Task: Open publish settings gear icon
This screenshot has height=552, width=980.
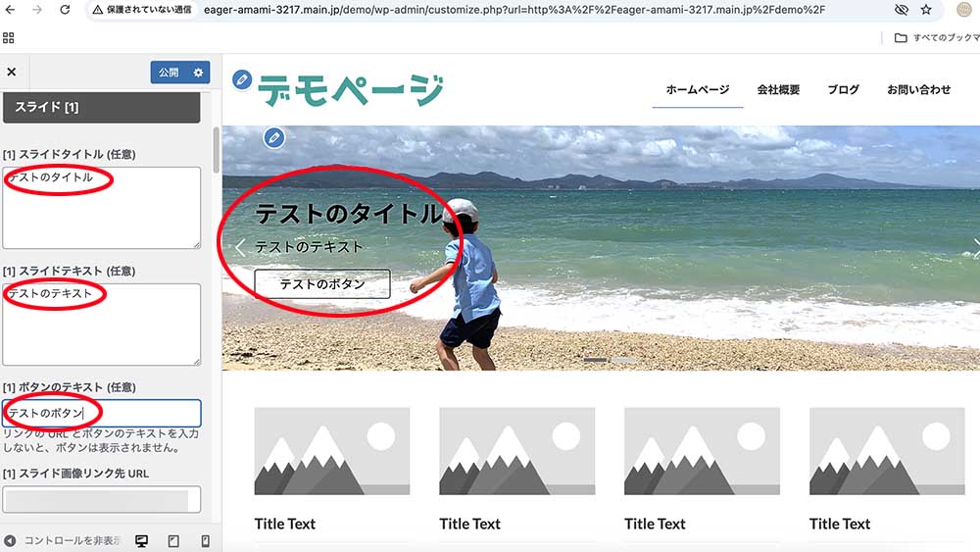Action: (198, 73)
